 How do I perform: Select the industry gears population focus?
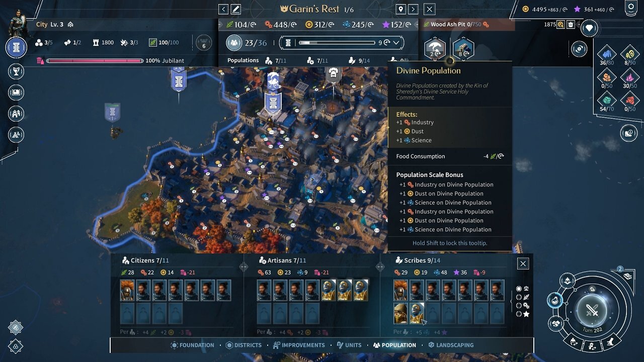pos(523,306)
